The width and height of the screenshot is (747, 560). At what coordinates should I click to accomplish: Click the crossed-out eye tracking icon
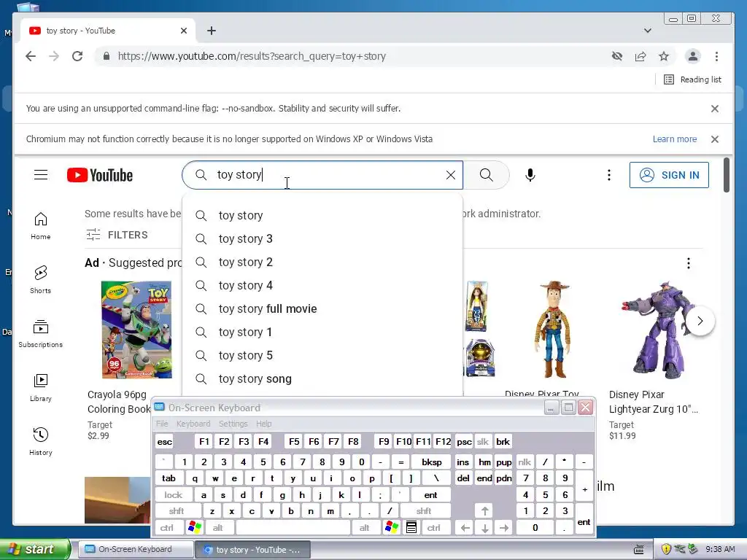617,56
